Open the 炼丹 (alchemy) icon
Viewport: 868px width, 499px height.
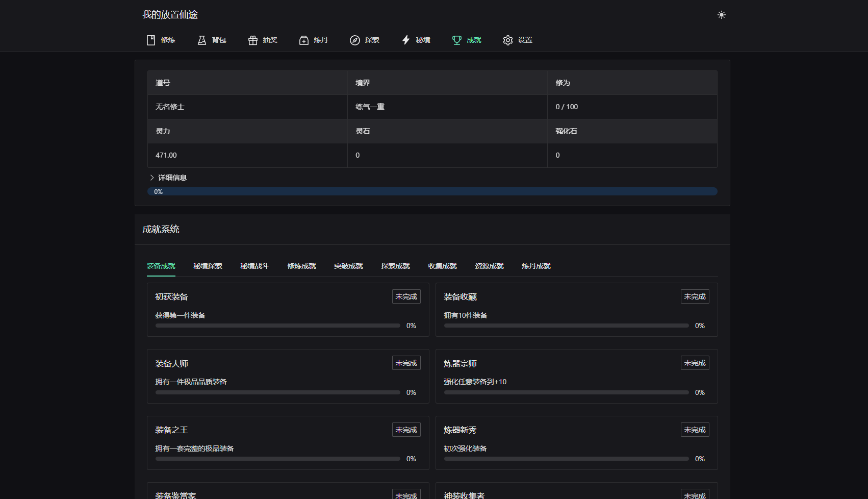pos(304,40)
